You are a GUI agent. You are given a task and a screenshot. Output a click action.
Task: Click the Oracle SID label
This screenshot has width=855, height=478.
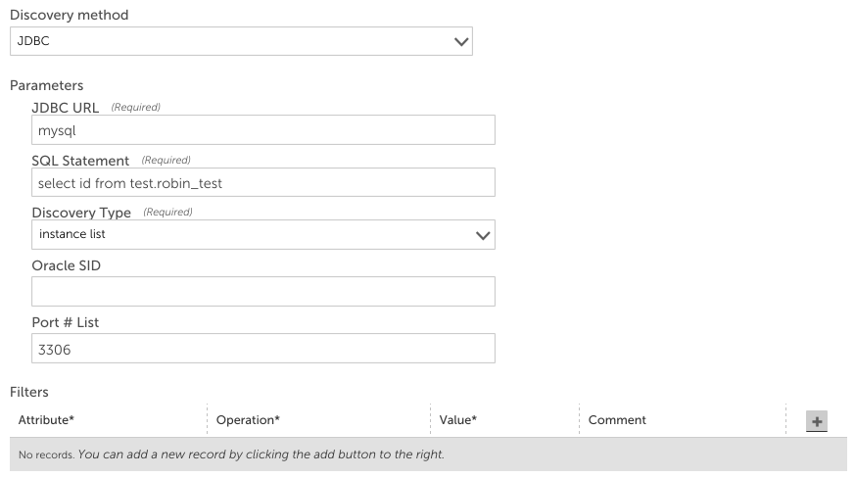click(x=66, y=265)
